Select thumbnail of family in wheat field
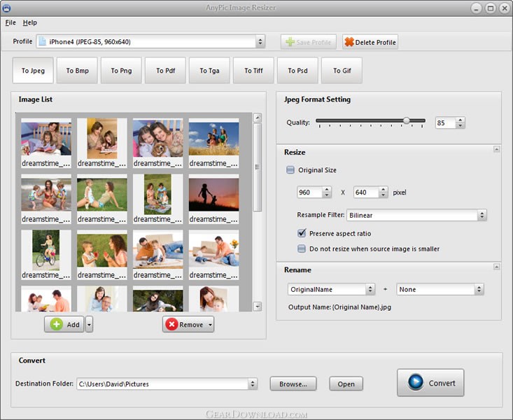The width and height of the screenshot is (513, 420). coord(213,143)
